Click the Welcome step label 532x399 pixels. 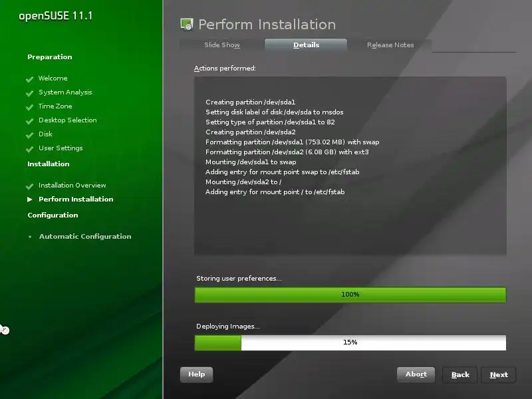click(x=53, y=78)
